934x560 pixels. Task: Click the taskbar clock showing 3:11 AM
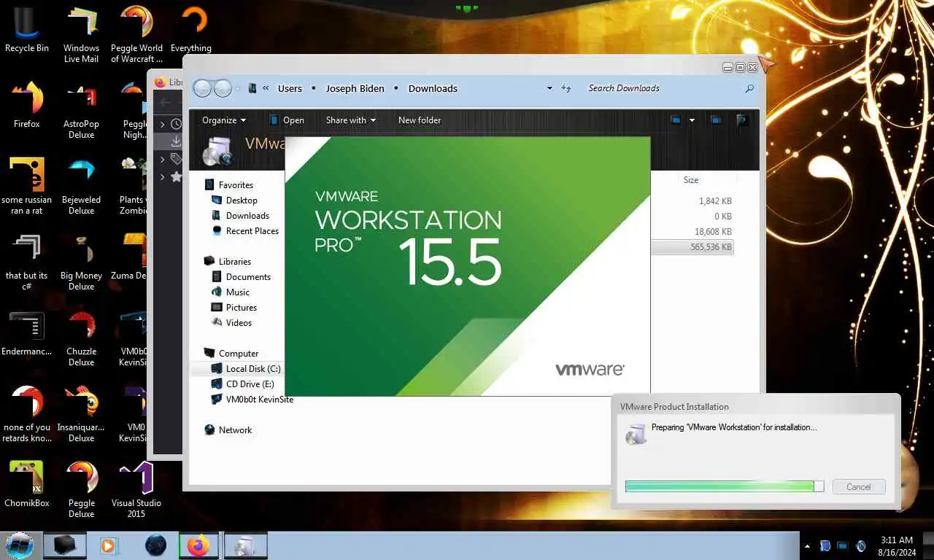[896, 546]
